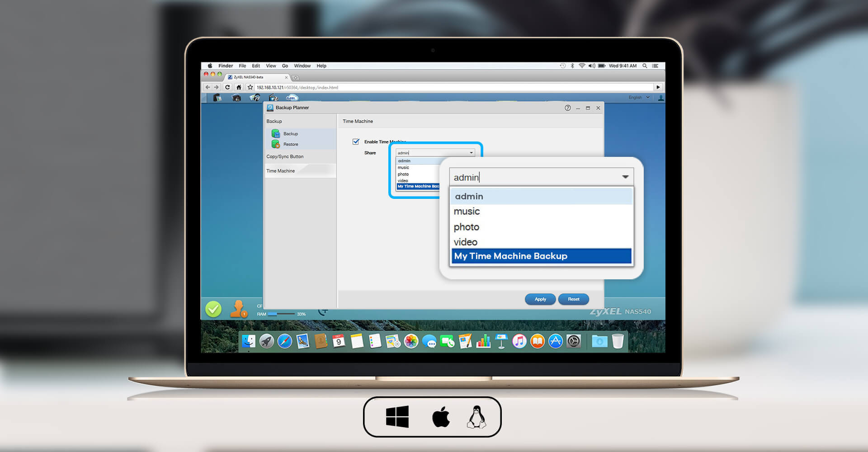
Task: Open the Copy/Sync Button section
Action: [x=285, y=156]
